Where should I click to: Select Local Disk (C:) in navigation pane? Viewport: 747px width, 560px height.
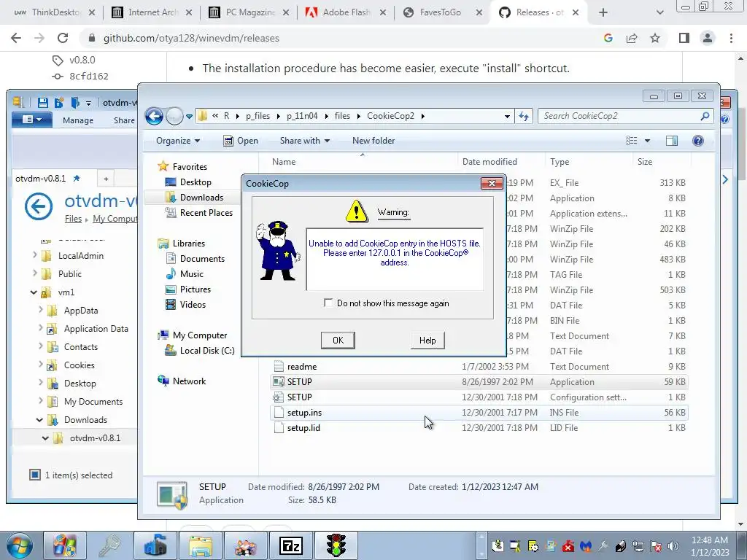pyautogui.click(x=207, y=351)
